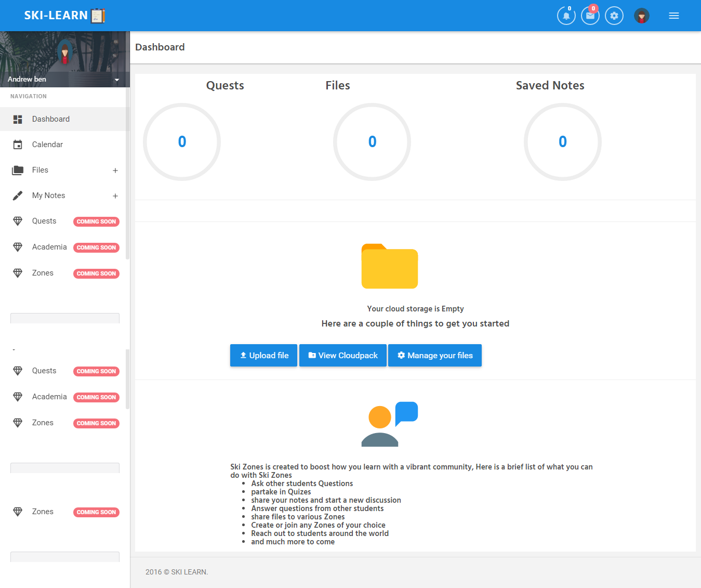This screenshot has height=588, width=701.
Task: Expand the Andrew ben profile dropdown
Action: (x=116, y=80)
